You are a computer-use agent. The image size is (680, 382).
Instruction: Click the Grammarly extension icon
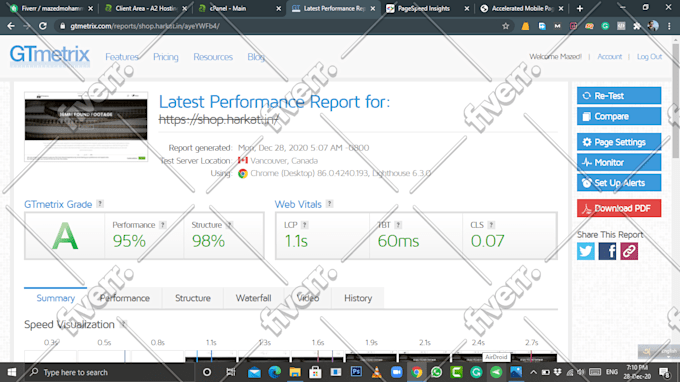[x=605, y=26]
